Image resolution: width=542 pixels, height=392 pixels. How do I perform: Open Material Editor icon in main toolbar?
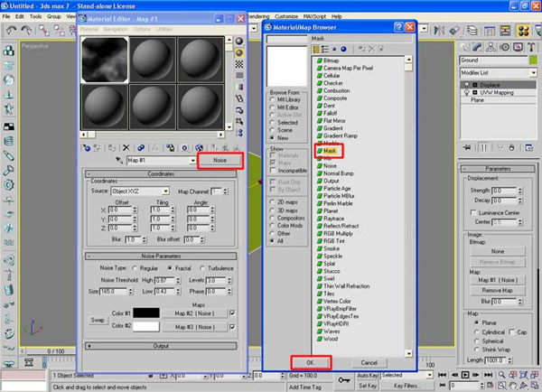point(523,31)
